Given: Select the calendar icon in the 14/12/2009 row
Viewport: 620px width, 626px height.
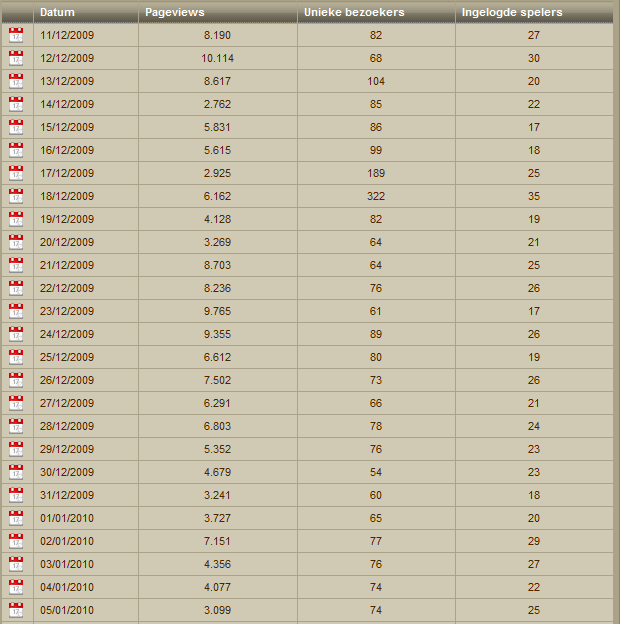Looking at the screenshot, I should tap(16, 104).
